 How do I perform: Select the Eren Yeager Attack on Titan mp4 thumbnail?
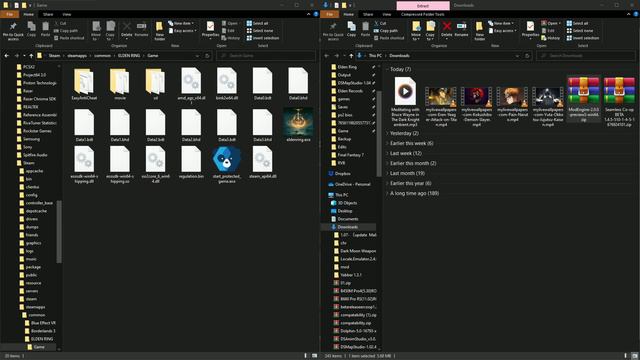click(441, 106)
